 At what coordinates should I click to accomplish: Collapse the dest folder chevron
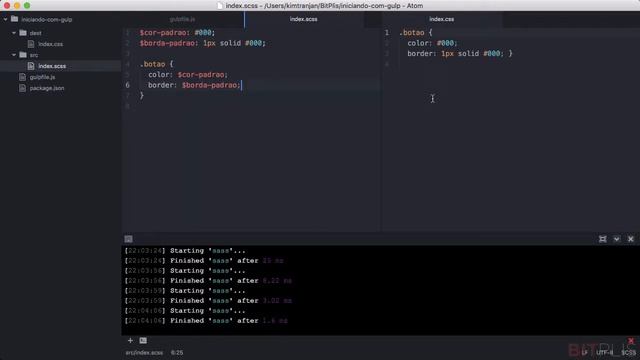tap(14, 33)
